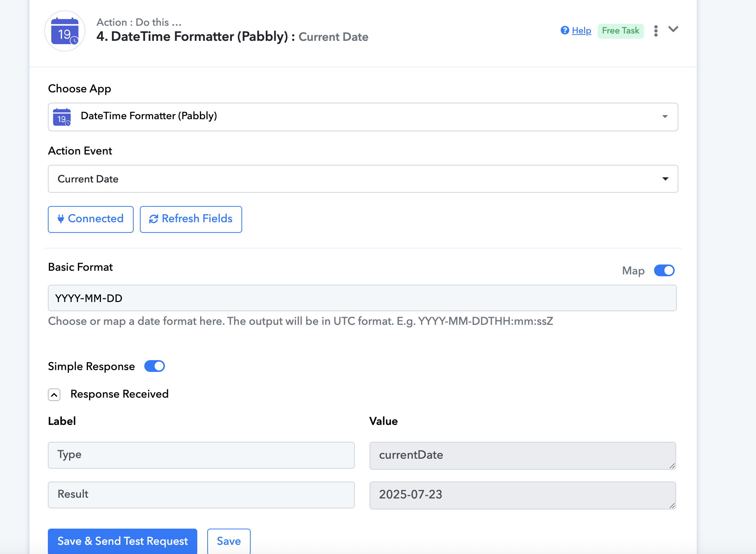Click the resize handle on the currentDate field
Image resolution: width=756 pixels, height=554 pixels.
pyautogui.click(x=672, y=466)
